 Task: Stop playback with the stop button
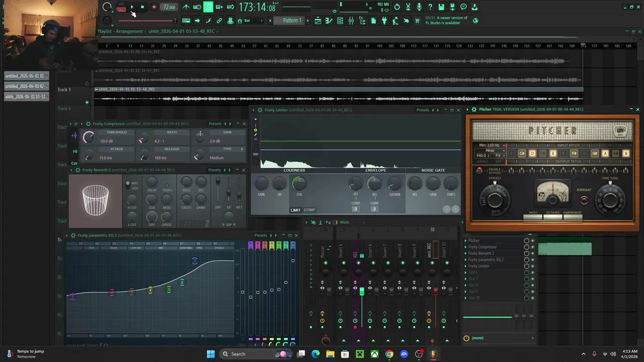[142, 7]
